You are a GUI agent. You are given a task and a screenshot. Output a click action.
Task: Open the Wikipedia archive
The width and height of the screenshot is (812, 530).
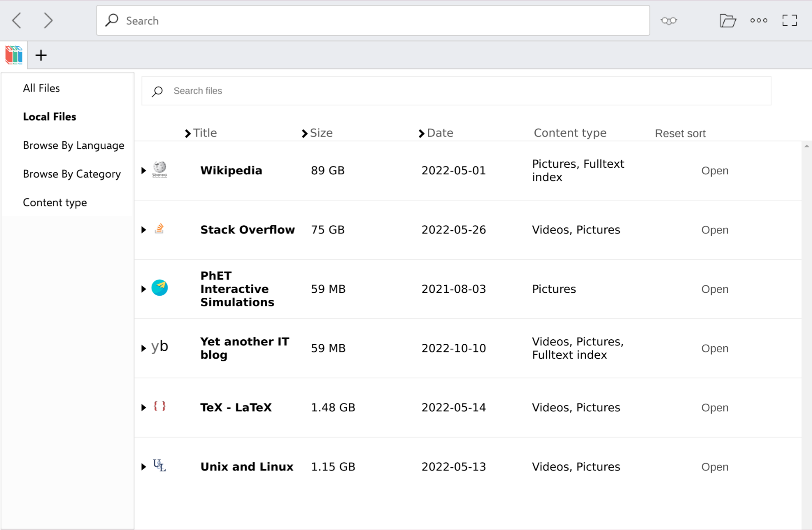coord(715,170)
